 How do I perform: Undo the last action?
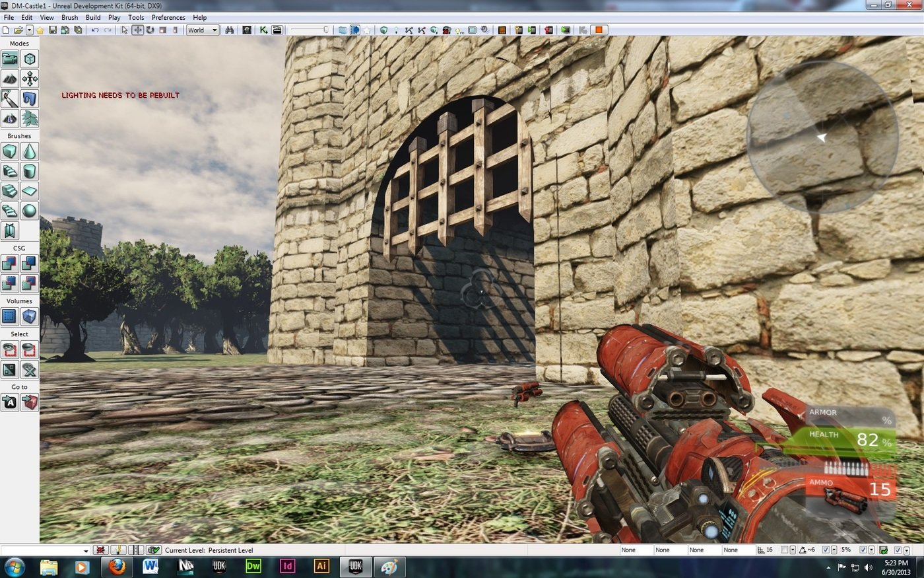pyautogui.click(x=95, y=30)
